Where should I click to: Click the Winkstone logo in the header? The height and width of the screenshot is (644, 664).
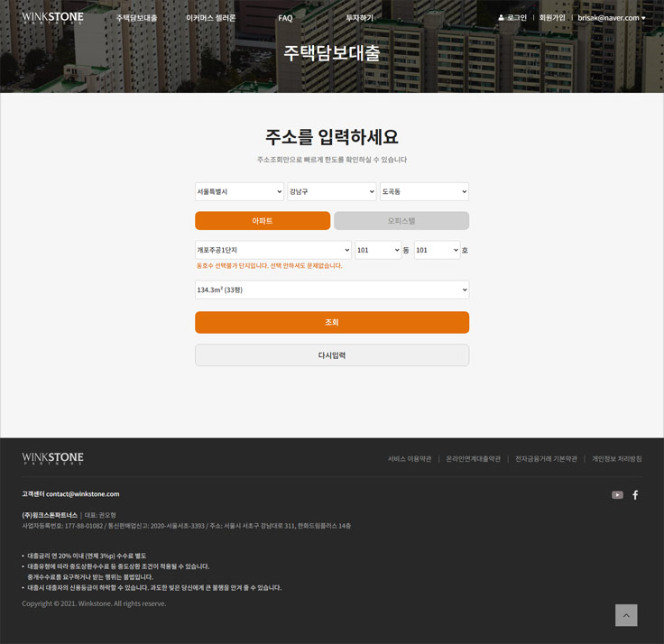(x=52, y=17)
